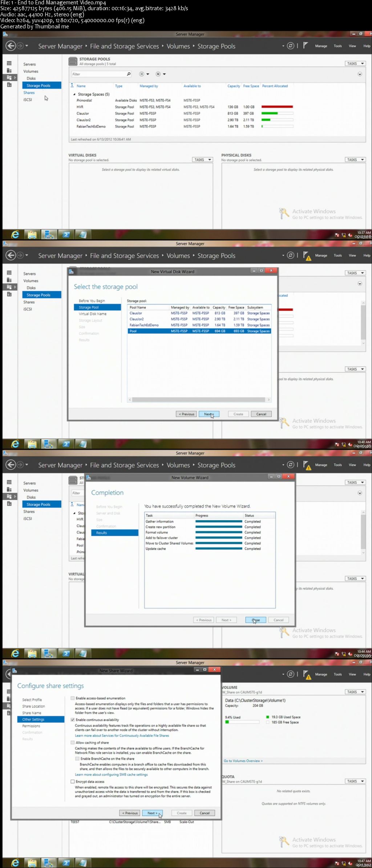Open Server Manager from the taskbar showing 10:40 AM
The width and height of the screenshot is (372, 868).
(49, 444)
